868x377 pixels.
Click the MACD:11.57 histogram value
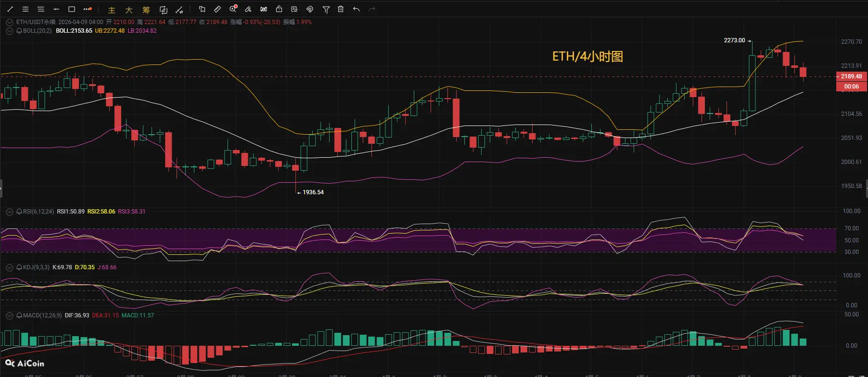click(x=138, y=315)
